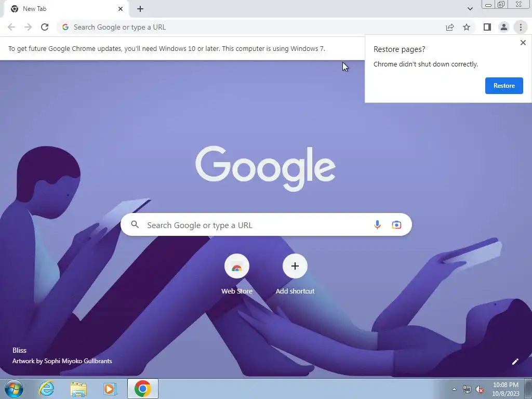Click the Windows 7 update notice text
The height and width of the screenshot is (399, 532).
click(x=167, y=48)
